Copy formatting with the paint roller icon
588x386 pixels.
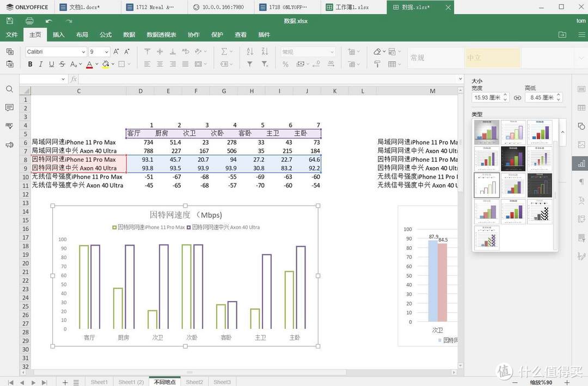coord(377,64)
